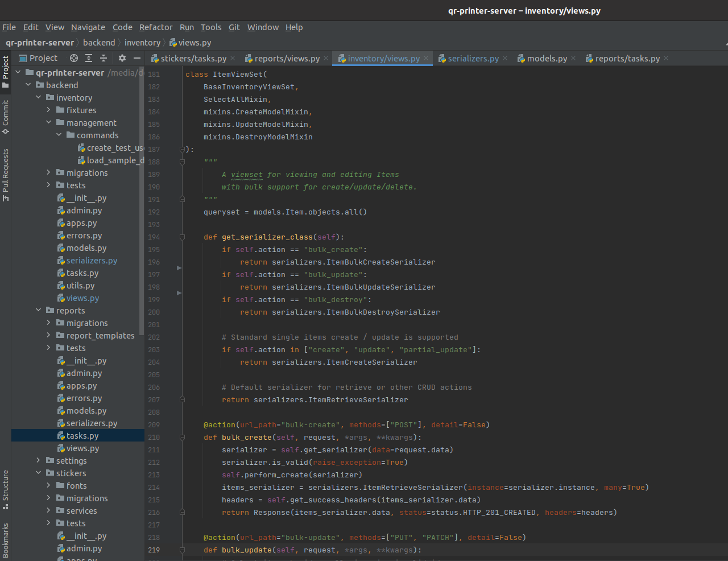Expand the settings folder in tree
The width and height of the screenshot is (728, 561).
[x=39, y=461]
